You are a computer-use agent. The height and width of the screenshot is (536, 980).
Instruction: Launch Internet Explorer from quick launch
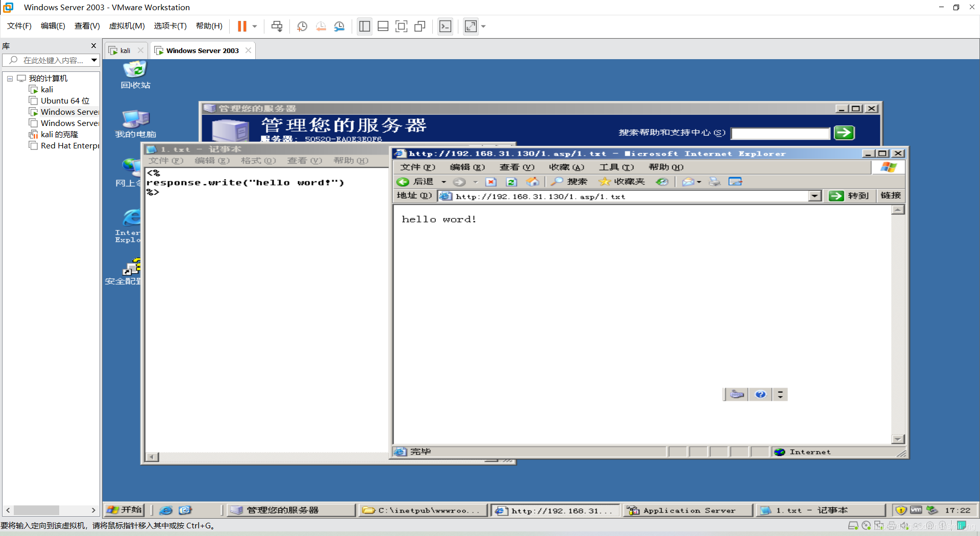(166, 510)
